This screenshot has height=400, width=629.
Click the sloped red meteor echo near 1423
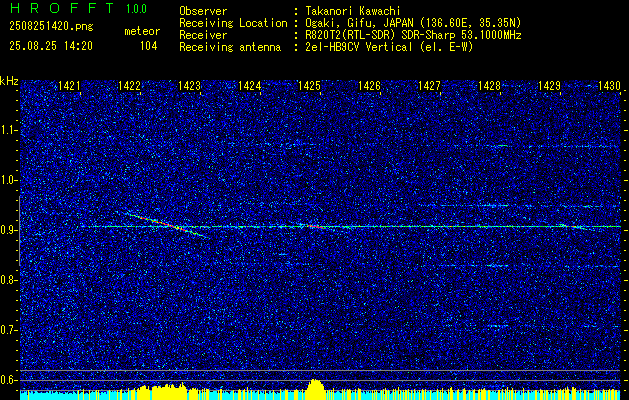coord(168,225)
